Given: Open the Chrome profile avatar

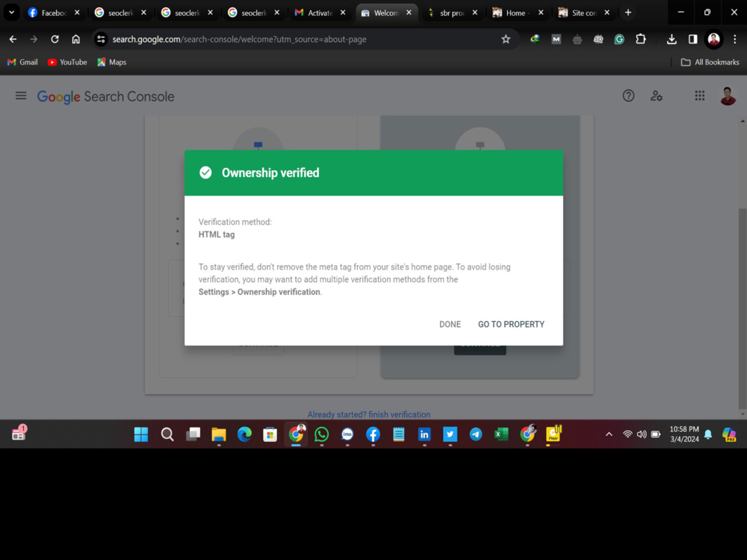Looking at the screenshot, I should [713, 40].
